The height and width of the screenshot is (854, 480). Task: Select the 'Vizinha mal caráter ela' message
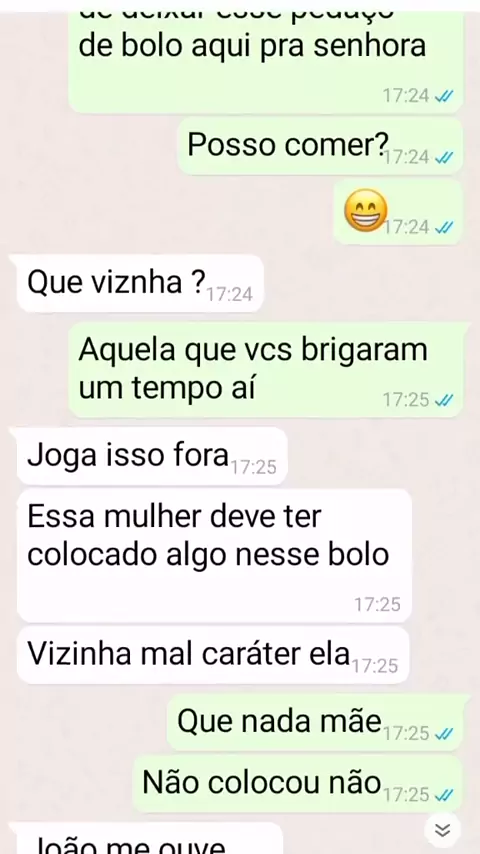pyautogui.click(x=213, y=655)
